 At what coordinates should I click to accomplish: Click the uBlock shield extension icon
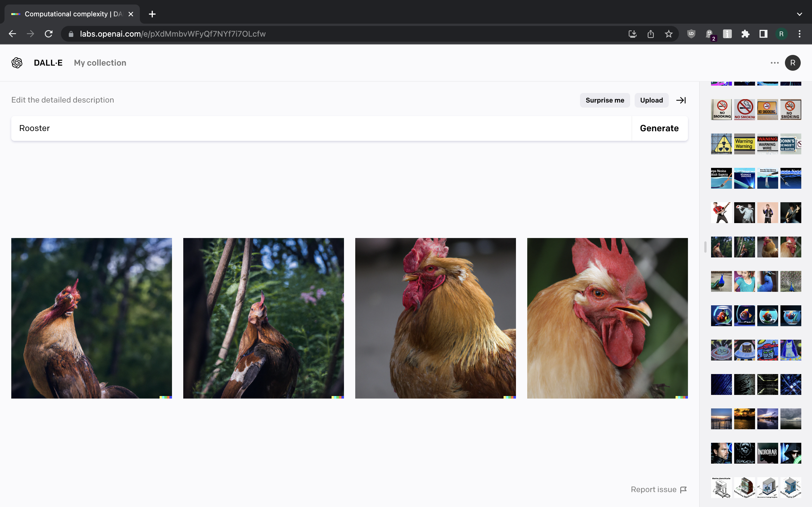(691, 34)
